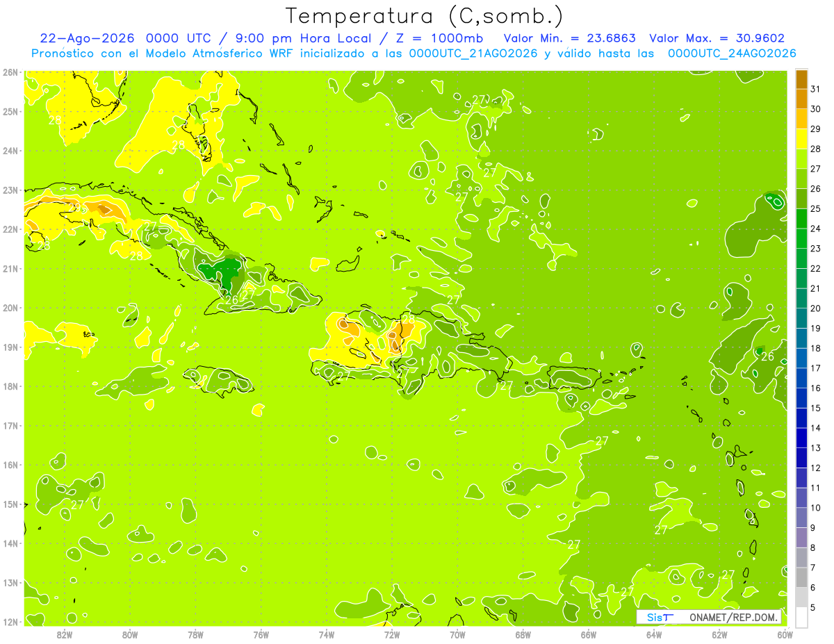Click the 29 label on the color scale

pos(815,129)
